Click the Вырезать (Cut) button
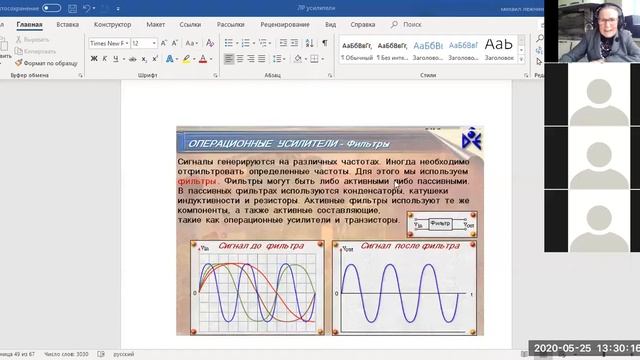This screenshot has width=640, height=360. tap(33, 40)
